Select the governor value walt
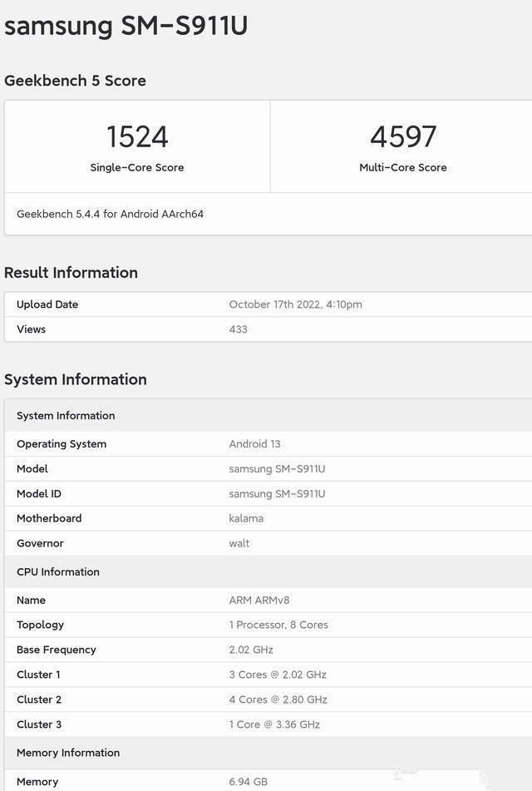The height and width of the screenshot is (791, 532). coord(239,543)
